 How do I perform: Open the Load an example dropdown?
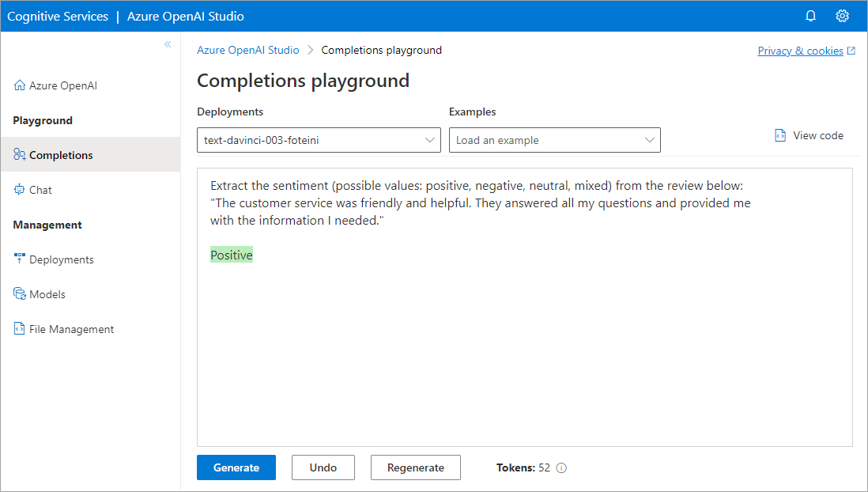point(554,139)
